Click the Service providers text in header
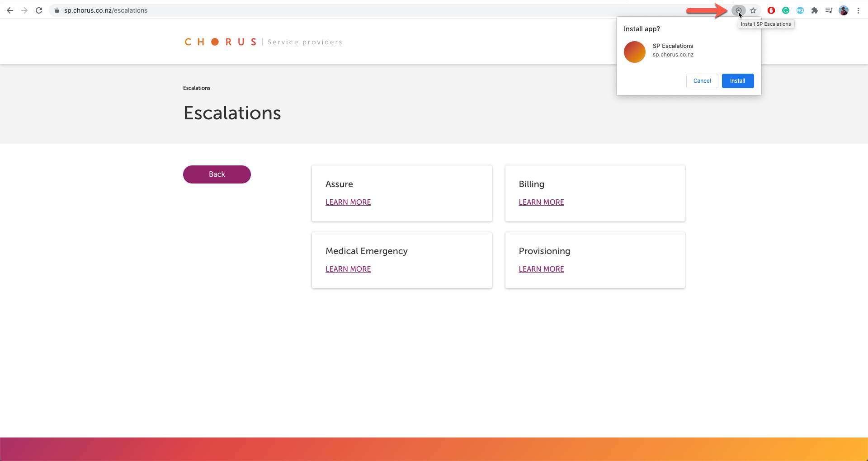Image resolution: width=868 pixels, height=461 pixels. [x=305, y=42]
